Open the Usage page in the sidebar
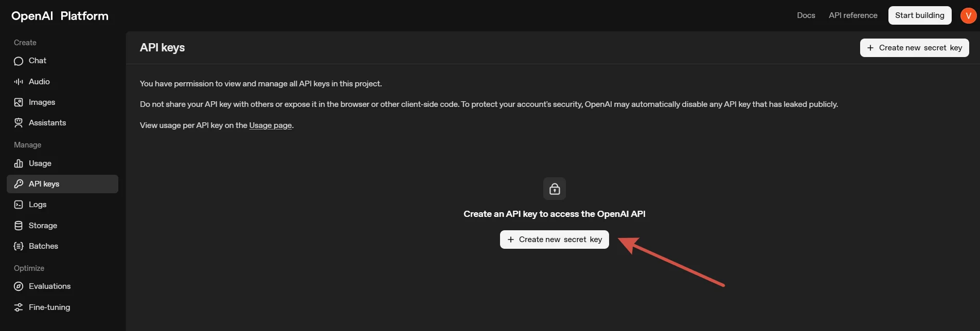980x331 pixels. click(x=62, y=163)
